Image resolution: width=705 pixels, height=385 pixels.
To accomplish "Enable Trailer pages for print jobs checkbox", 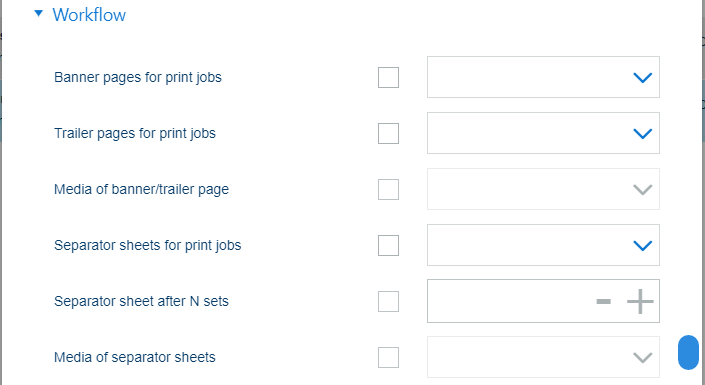I will coord(388,134).
